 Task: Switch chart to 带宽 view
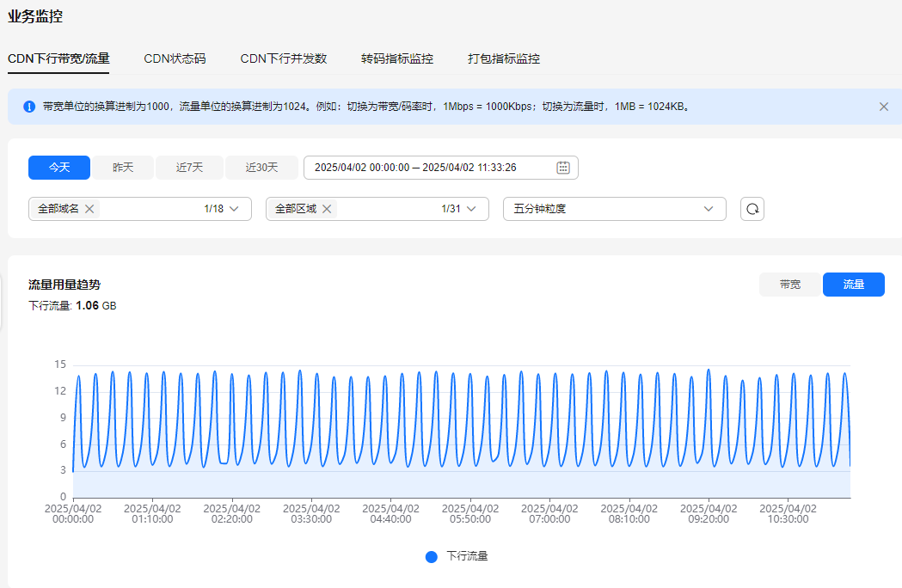pyautogui.click(x=790, y=285)
